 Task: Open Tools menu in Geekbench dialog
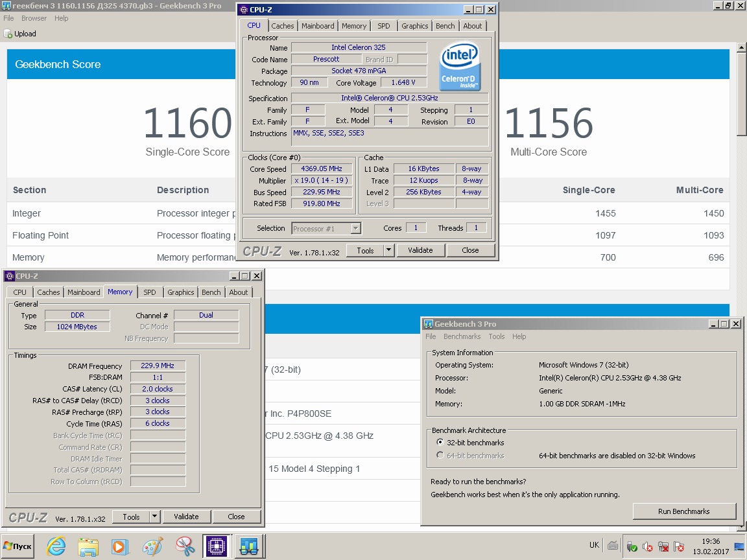[496, 336]
